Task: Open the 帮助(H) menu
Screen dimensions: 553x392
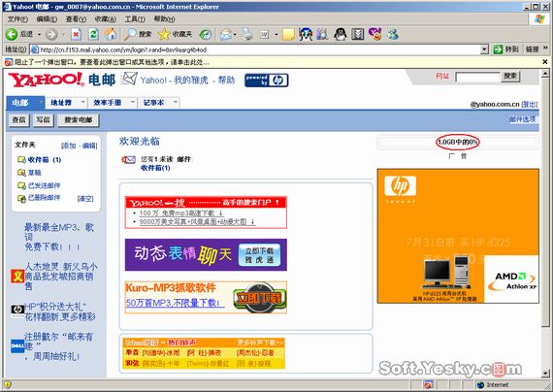Action: [164, 18]
